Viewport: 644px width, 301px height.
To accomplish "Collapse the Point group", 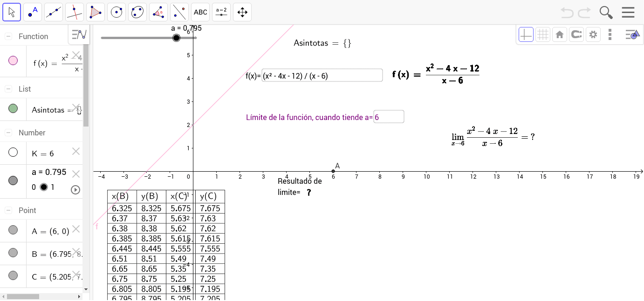I will (x=8, y=210).
